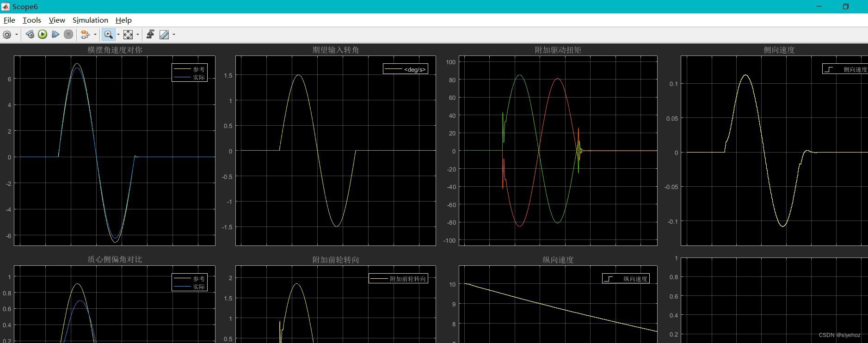This screenshot has width=868, height=343.
Task: Click the Cursor Measurements ruler icon
Action: 164,35
